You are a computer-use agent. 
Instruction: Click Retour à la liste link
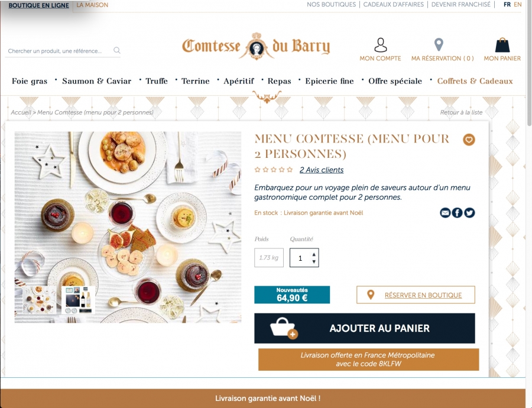(461, 112)
